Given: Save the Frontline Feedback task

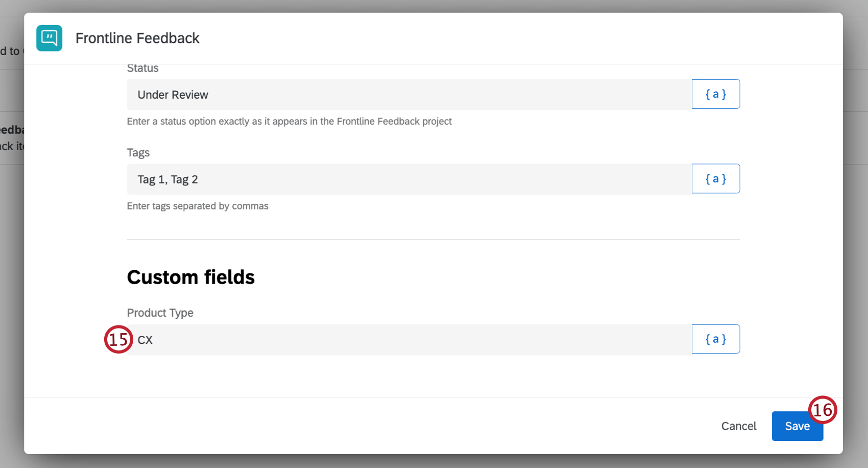Looking at the screenshot, I should pos(794,427).
